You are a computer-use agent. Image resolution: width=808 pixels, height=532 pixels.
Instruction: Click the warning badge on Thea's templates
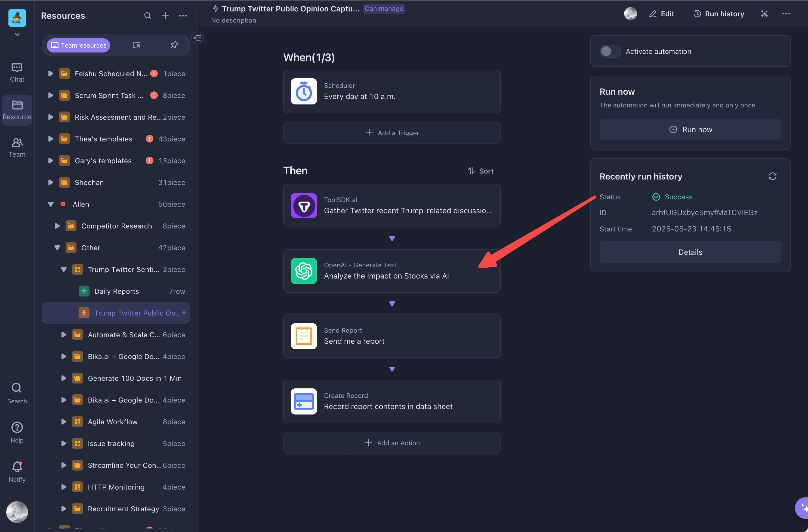point(149,139)
